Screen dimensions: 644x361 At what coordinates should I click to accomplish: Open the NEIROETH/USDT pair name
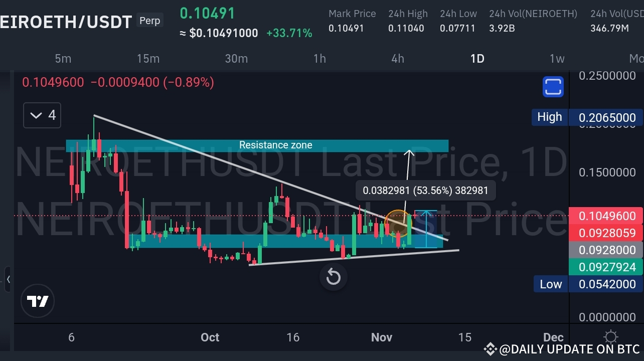(65, 22)
